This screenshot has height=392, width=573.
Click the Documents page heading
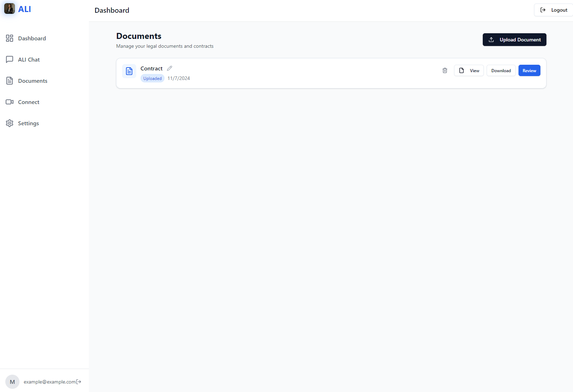coord(139,36)
